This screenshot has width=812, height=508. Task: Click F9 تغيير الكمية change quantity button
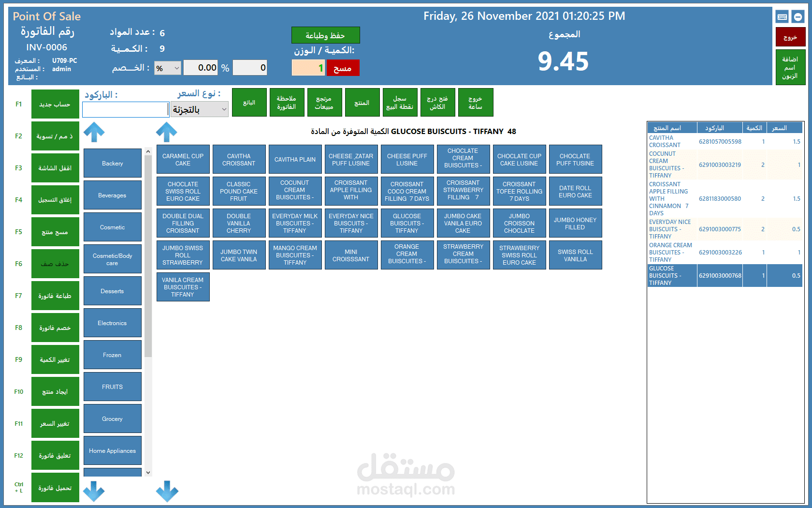55,359
